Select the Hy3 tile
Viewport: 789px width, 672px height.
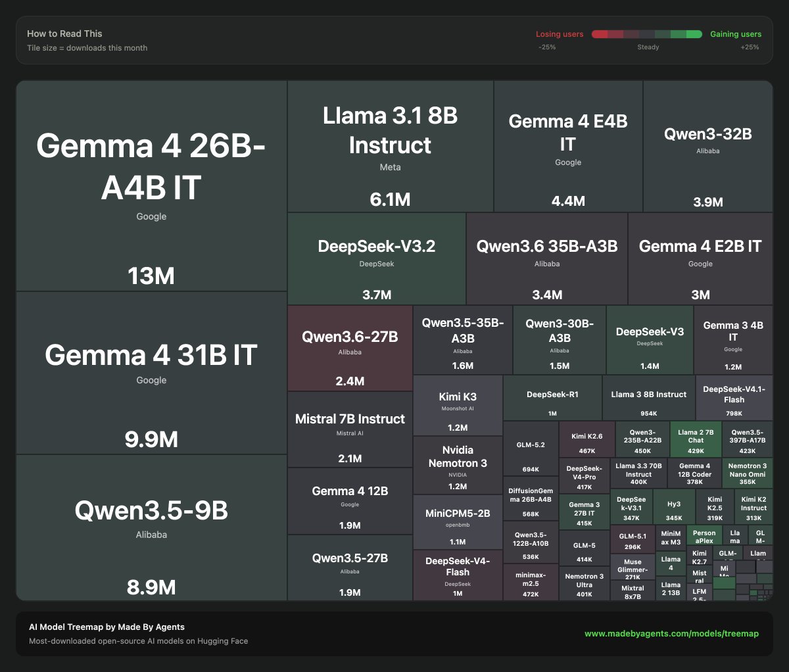click(x=674, y=506)
